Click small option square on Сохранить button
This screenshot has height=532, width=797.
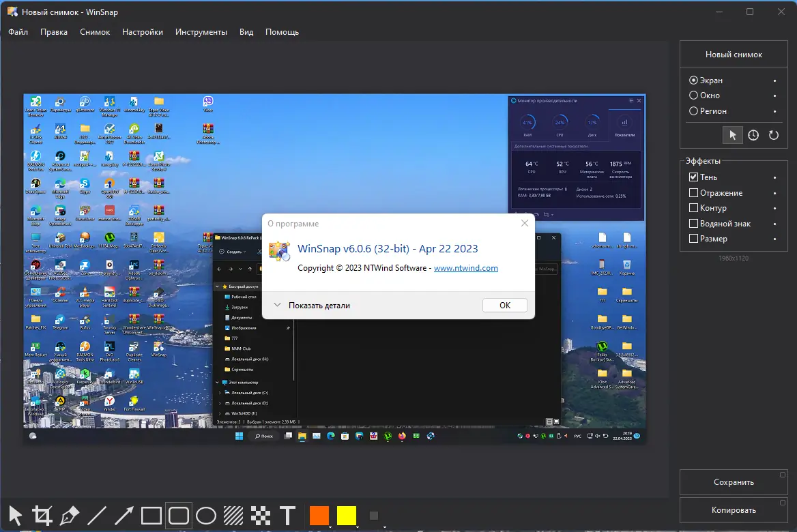tap(783, 475)
